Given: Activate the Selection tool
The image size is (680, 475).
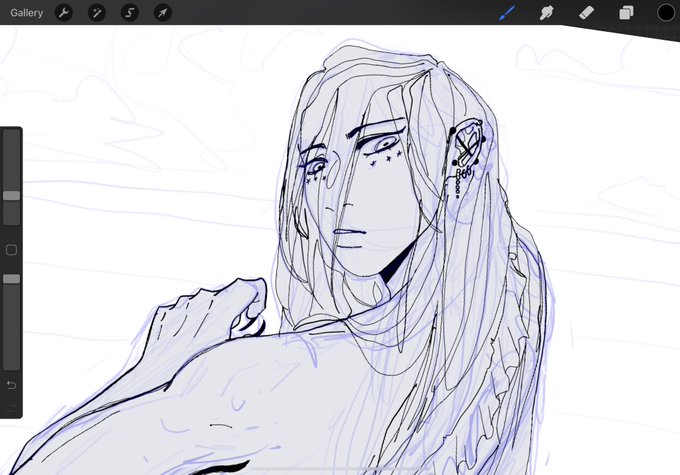Looking at the screenshot, I should click(130, 13).
